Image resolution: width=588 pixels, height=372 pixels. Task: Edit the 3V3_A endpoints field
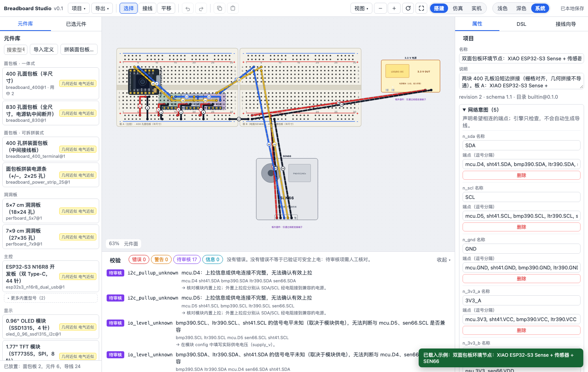(521, 319)
